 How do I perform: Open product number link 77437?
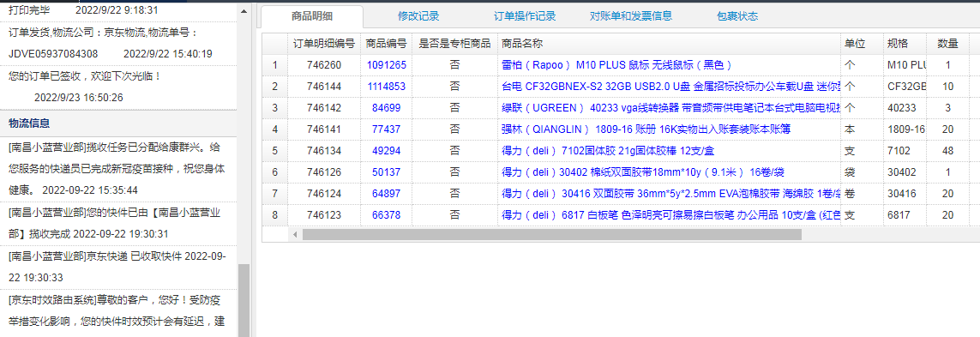[386, 129]
